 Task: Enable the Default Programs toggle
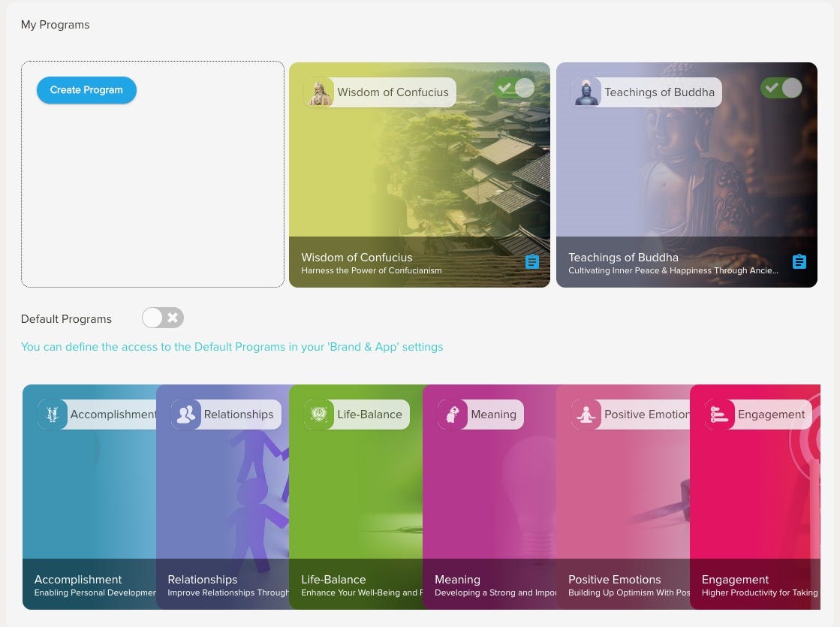click(x=162, y=318)
